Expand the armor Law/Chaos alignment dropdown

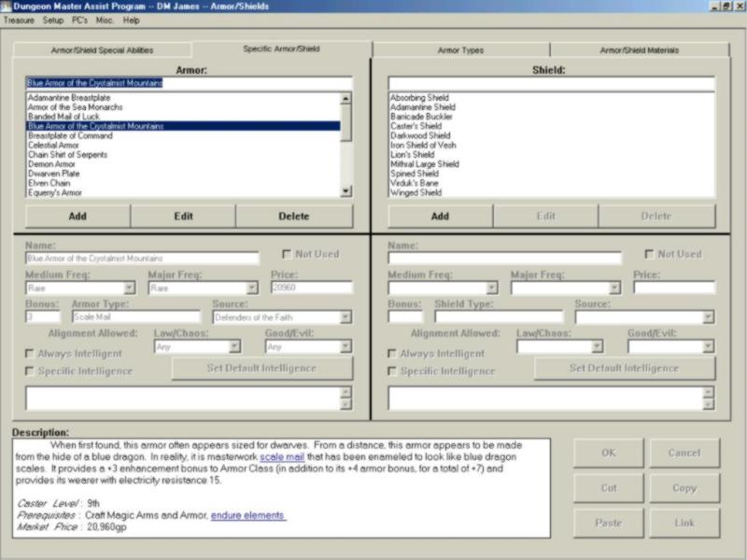(234, 347)
